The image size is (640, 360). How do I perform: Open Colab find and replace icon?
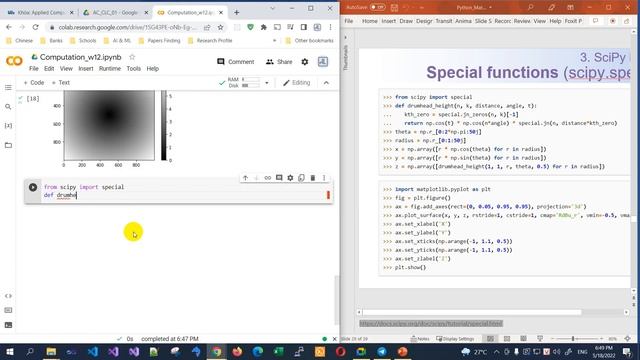point(8,107)
